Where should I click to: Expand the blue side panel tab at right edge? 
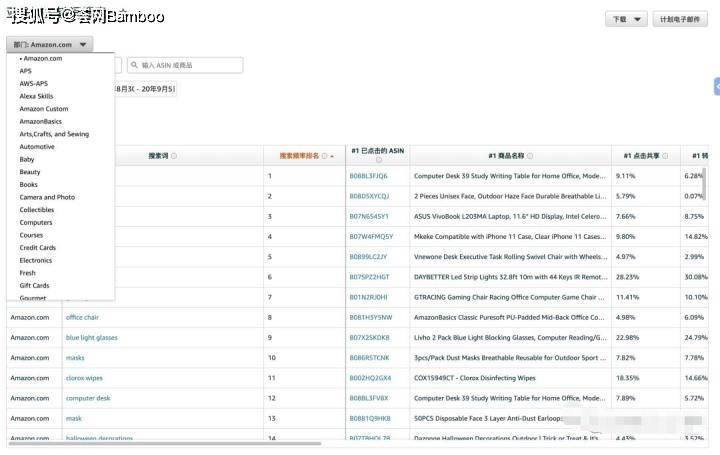click(717, 87)
